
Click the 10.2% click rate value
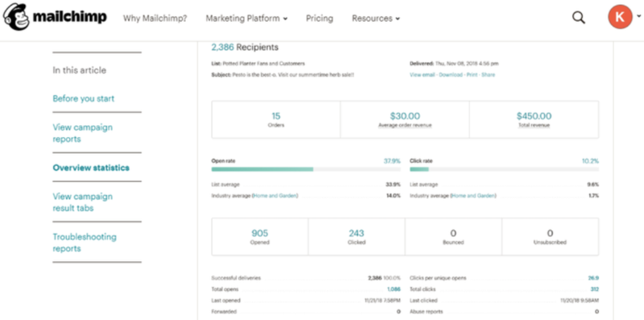590,161
